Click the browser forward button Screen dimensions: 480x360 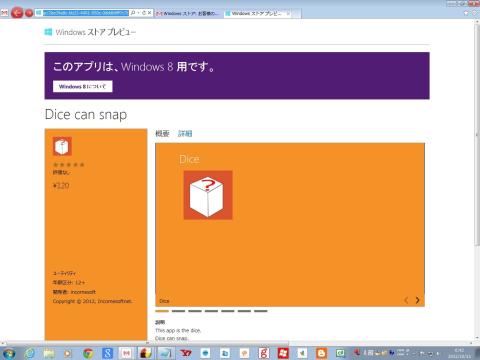(x=29, y=13)
